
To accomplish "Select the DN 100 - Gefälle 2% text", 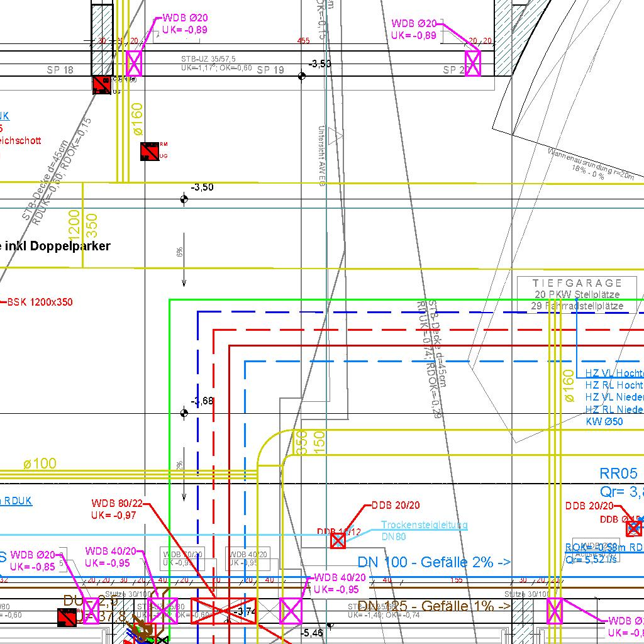I will [434, 562].
